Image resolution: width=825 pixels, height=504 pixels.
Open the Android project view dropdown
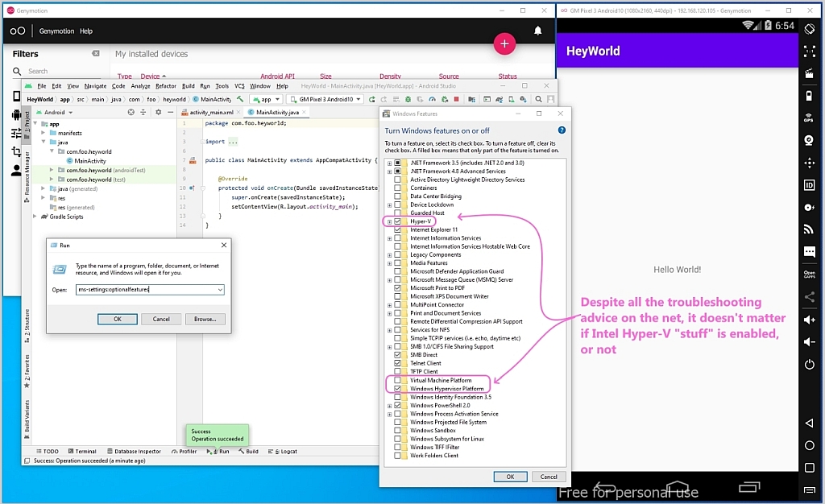[55, 112]
